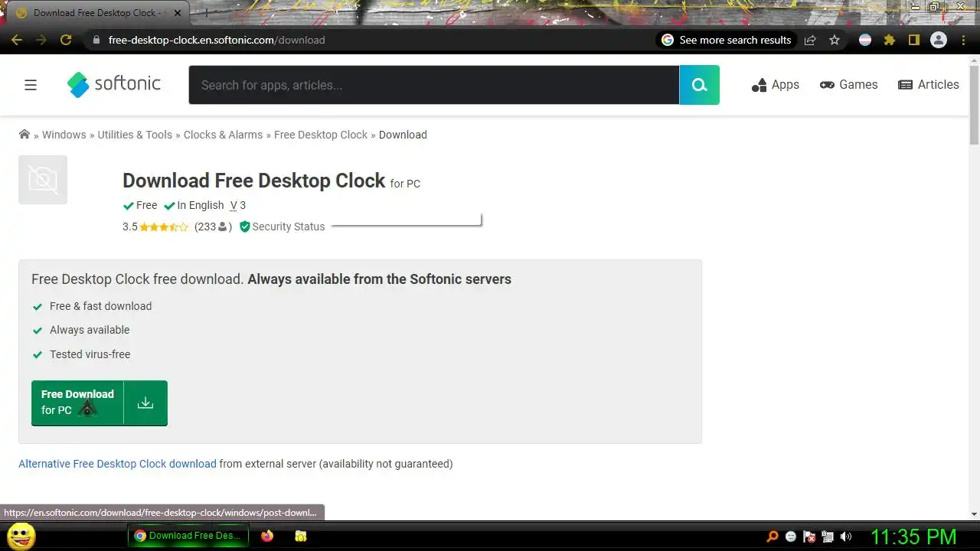Open Softonic hamburger menu

point(31,85)
